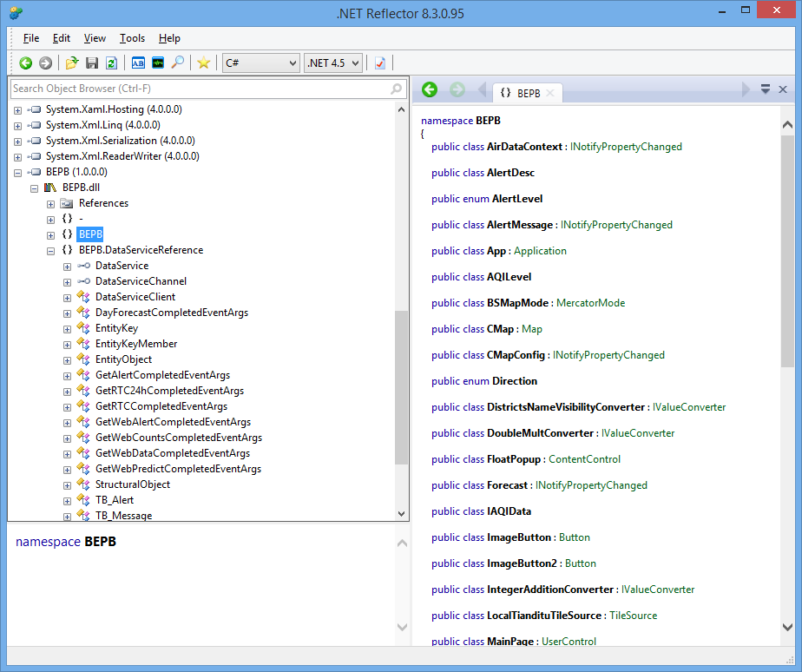Open Search with the magnifier toolbar icon
This screenshot has height=672, width=802.
[177, 63]
